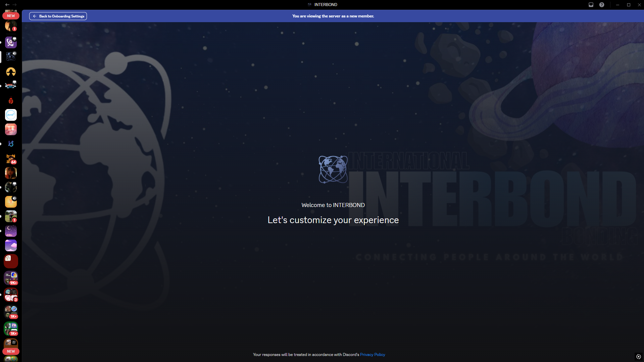Minimize the Discord window
Screen dimensions: 644x362
click(617, 5)
